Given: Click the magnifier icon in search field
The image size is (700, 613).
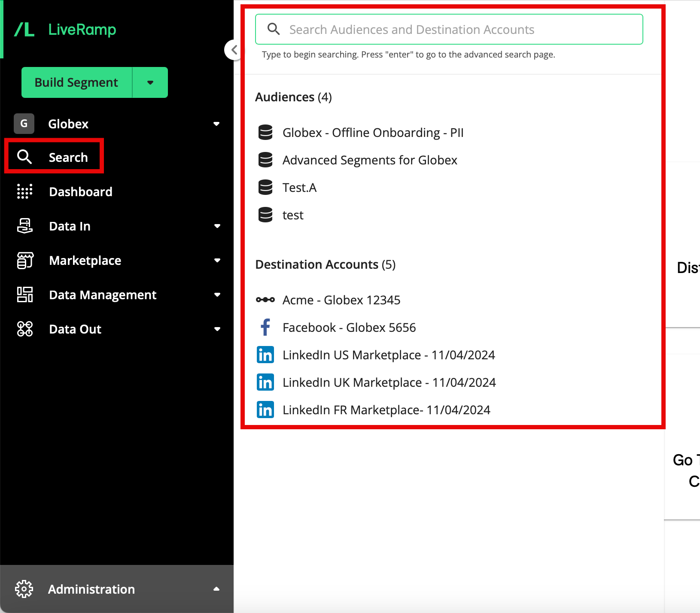Looking at the screenshot, I should [x=274, y=29].
